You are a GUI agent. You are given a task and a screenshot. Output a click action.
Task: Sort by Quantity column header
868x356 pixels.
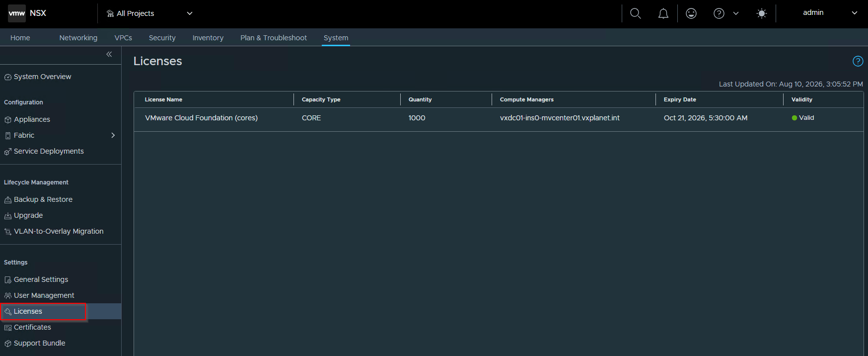click(420, 99)
